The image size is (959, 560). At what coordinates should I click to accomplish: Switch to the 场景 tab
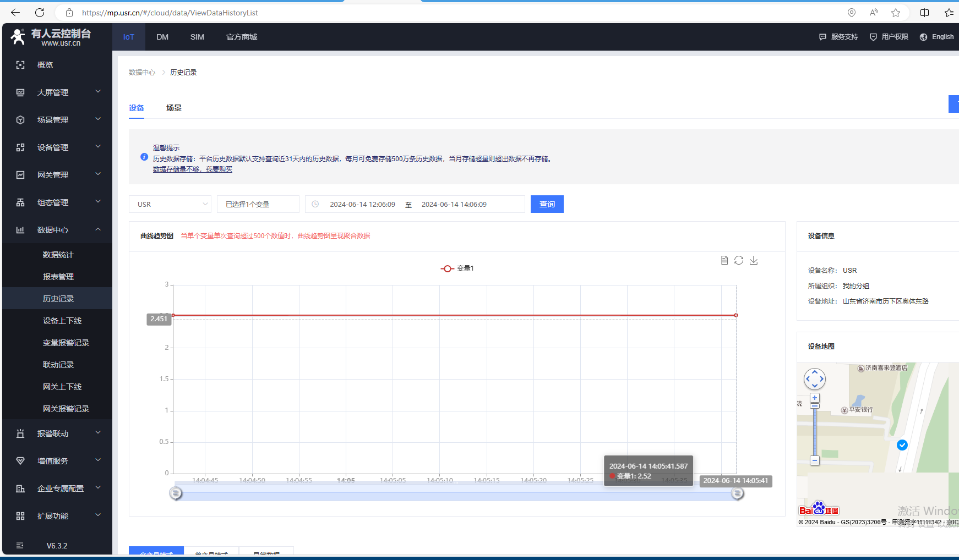tap(174, 108)
